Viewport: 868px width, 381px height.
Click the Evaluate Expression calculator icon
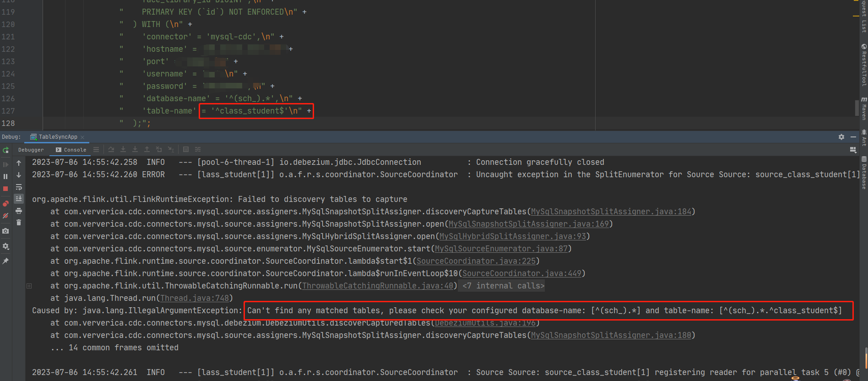186,150
